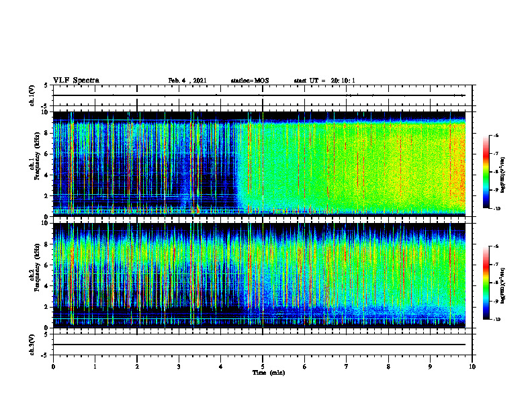Click ch.2 frequency tick label "4"
This screenshot has height=411, width=532.
[47, 286]
